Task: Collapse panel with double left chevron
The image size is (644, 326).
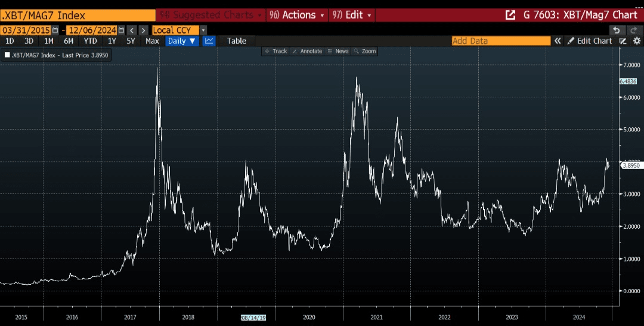Action: (558, 41)
